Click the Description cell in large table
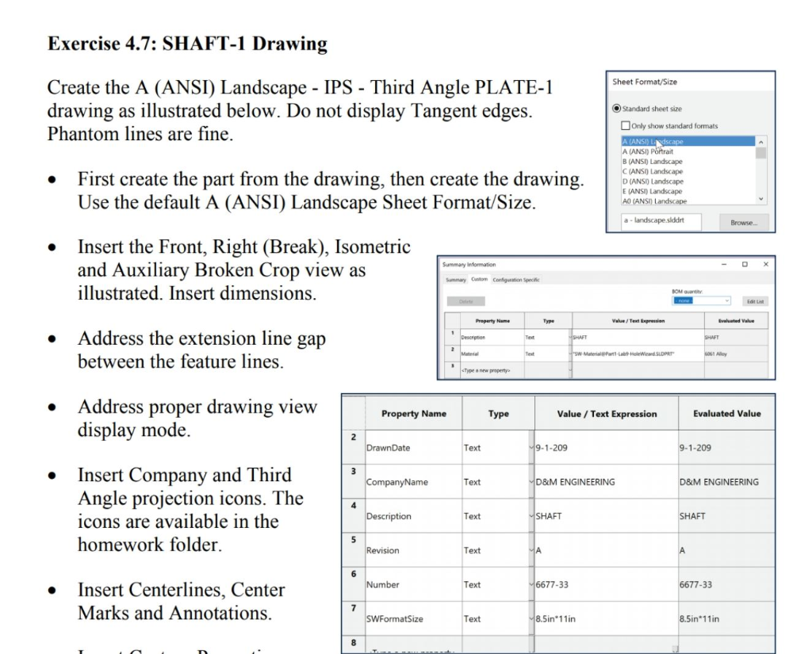This screenshot has width=812, height=654. click(413, 516)
